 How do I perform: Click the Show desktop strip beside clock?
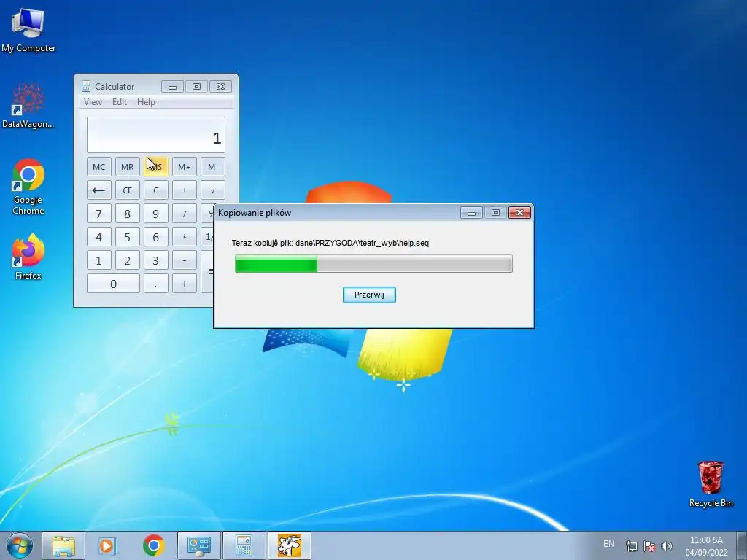741,545
